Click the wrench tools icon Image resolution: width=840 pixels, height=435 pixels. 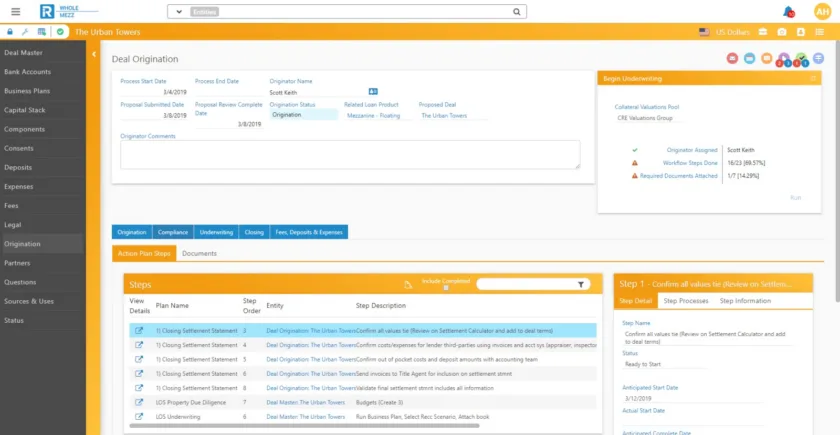25,32
